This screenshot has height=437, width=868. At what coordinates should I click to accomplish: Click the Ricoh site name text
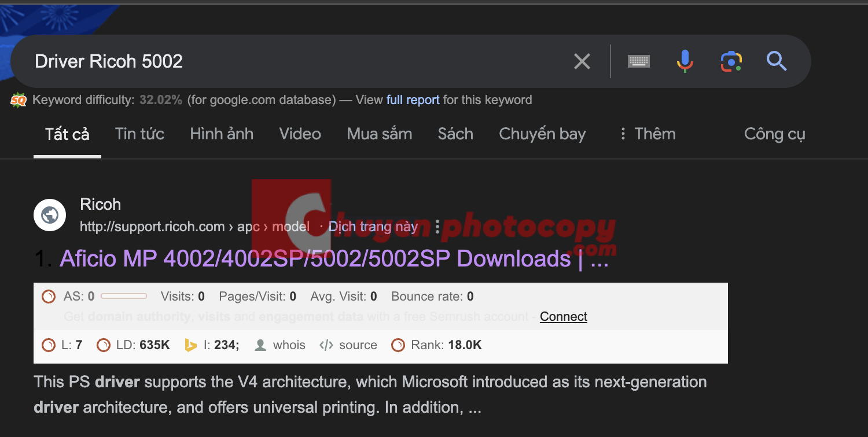[101, 205]
